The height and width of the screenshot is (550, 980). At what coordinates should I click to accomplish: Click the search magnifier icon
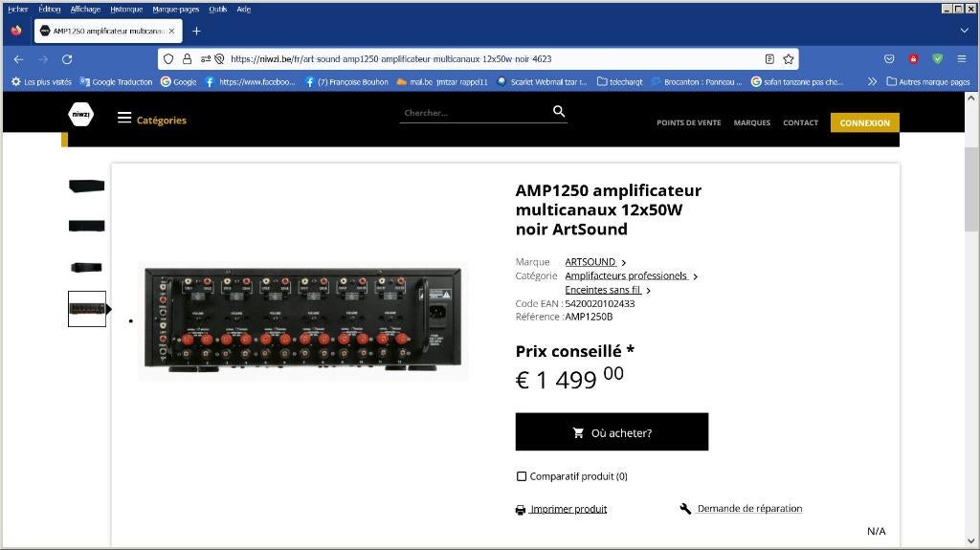[559, 111]
